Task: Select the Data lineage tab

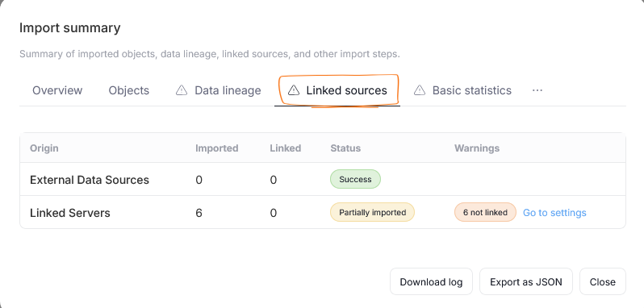Action: 218,90
